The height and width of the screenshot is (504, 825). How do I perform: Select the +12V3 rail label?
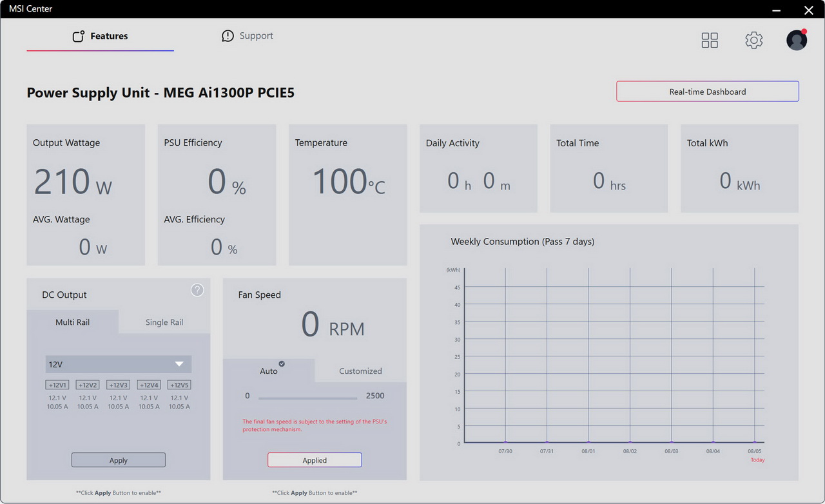tap(119, 385)
